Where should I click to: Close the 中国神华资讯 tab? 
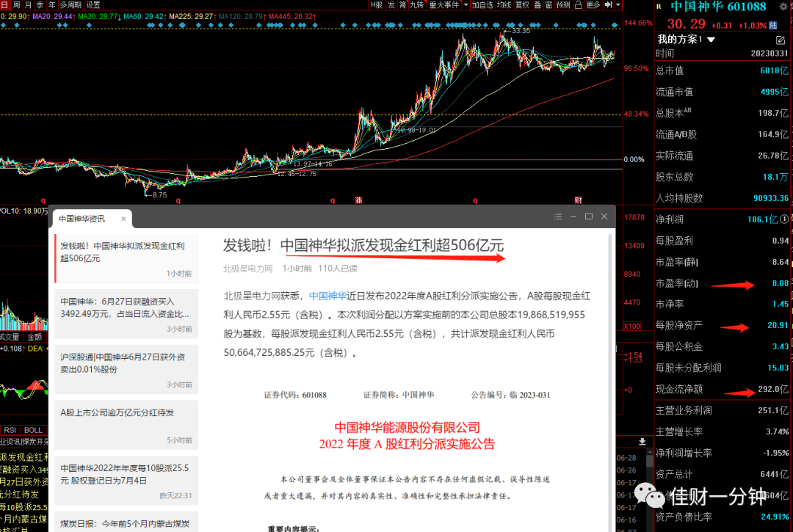click(123, 219)
